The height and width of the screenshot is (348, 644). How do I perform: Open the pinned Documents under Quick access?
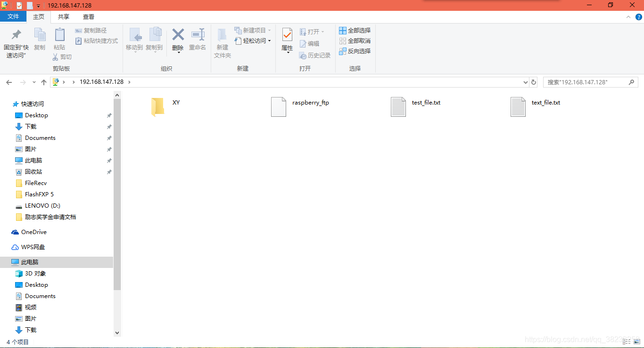(x=40, y=138)
